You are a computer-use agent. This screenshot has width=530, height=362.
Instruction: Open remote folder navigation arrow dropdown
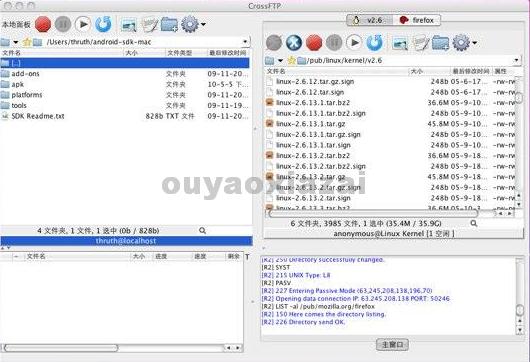(x=280, y=61)
